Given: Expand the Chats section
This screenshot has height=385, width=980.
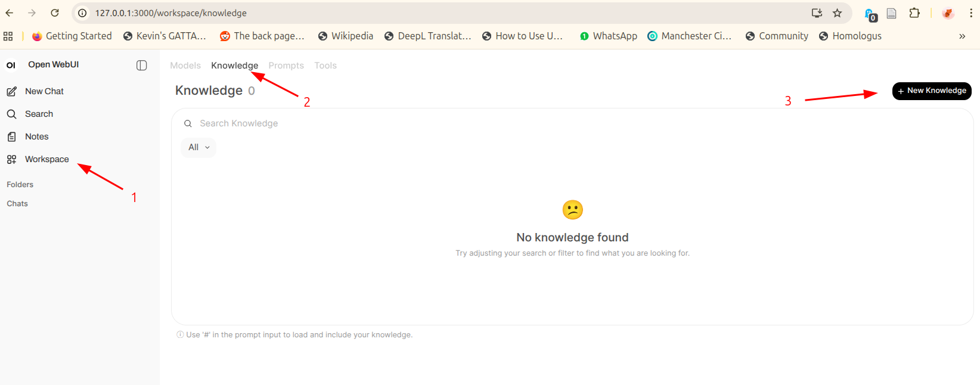Looking at the screenshot, I should (17, 204).
